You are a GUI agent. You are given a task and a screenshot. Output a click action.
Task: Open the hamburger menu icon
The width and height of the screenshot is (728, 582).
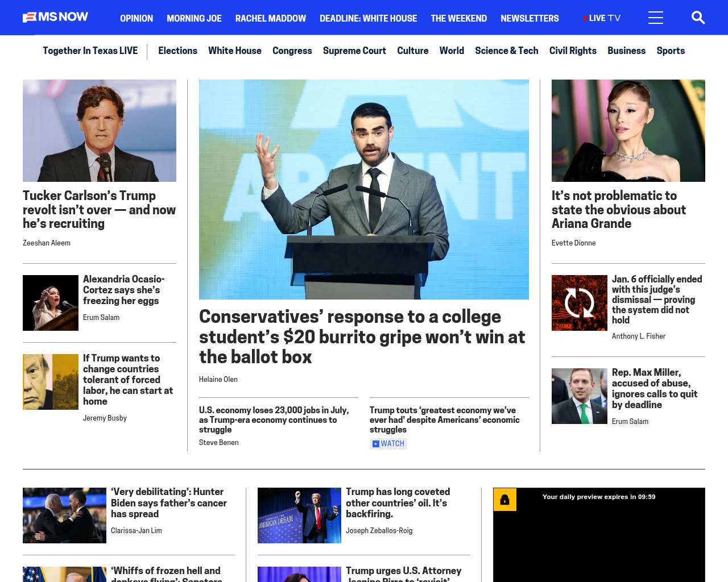point(656,18)
